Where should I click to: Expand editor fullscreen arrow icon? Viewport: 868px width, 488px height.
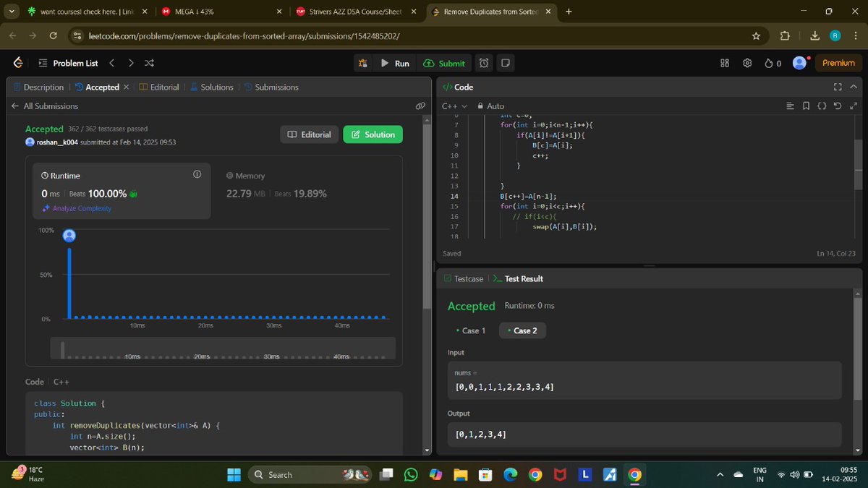point(854,106)
